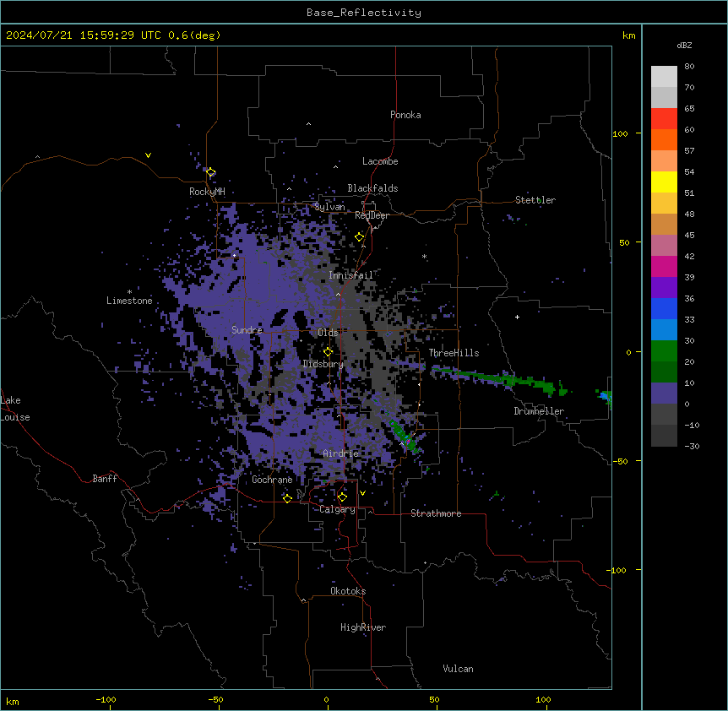Image resolution: width=728 pixels, height=711 pixels.
Task: Pick the magenta 39-42 dBZ legend swatch
Action: (664, 266)
